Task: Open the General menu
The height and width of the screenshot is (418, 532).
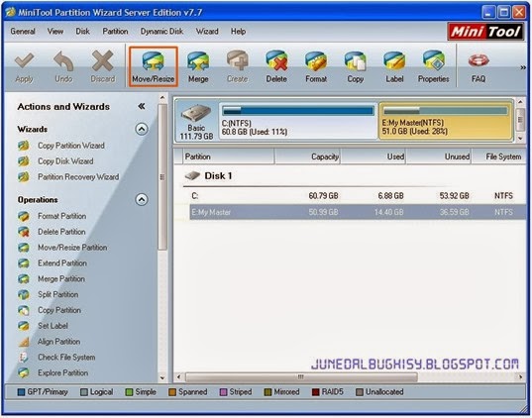Action: click(x=23, y=32)
